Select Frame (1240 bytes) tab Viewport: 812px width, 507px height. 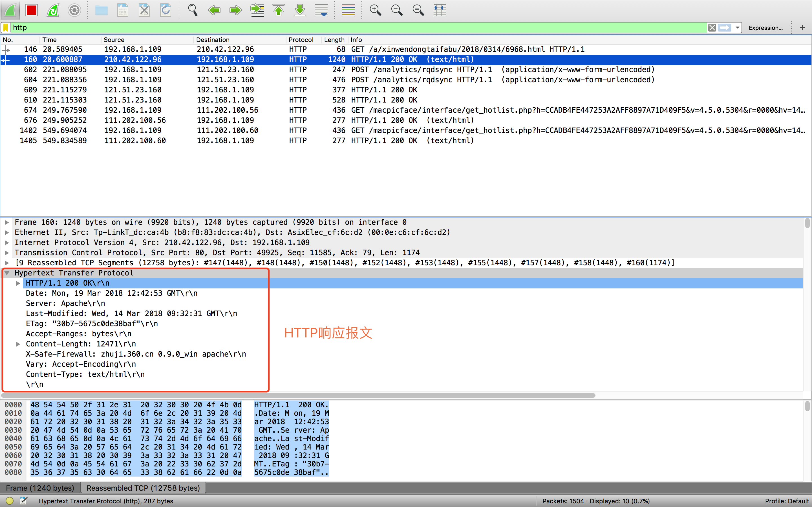(x=40, y=488)
